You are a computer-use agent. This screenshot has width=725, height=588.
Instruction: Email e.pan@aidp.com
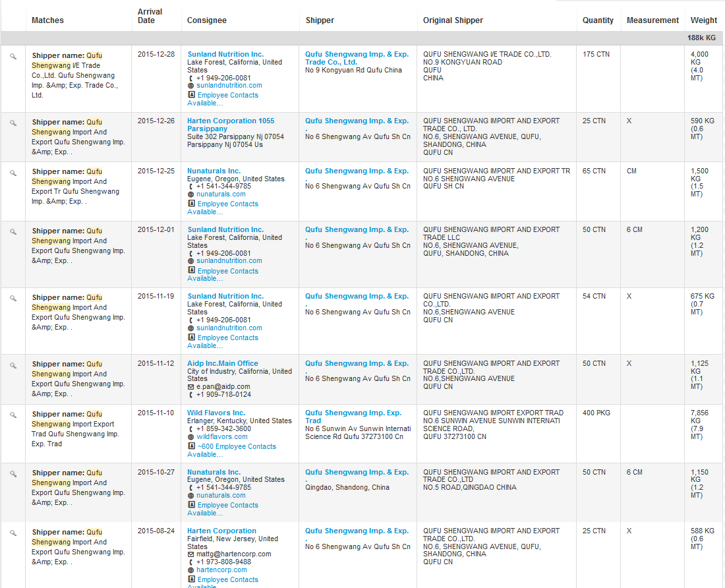(223, 387)
